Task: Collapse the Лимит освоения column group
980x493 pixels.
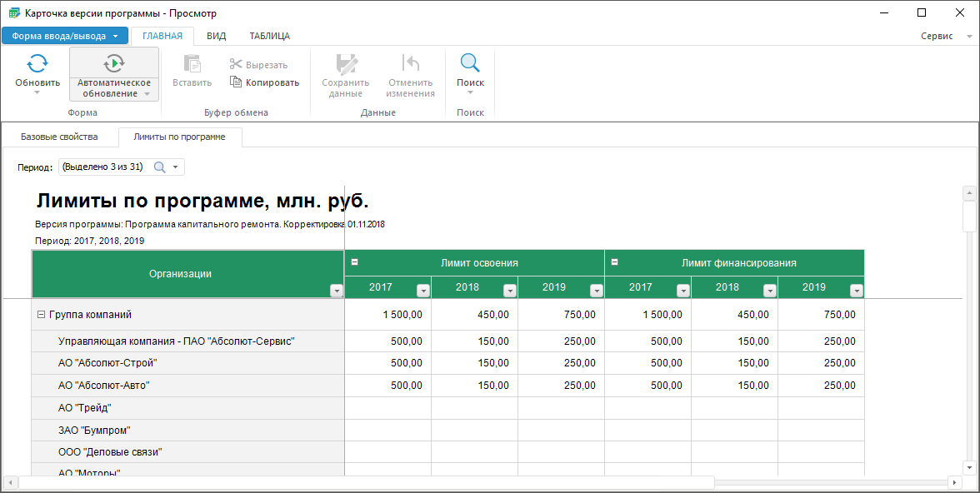Action: point(354,262)
